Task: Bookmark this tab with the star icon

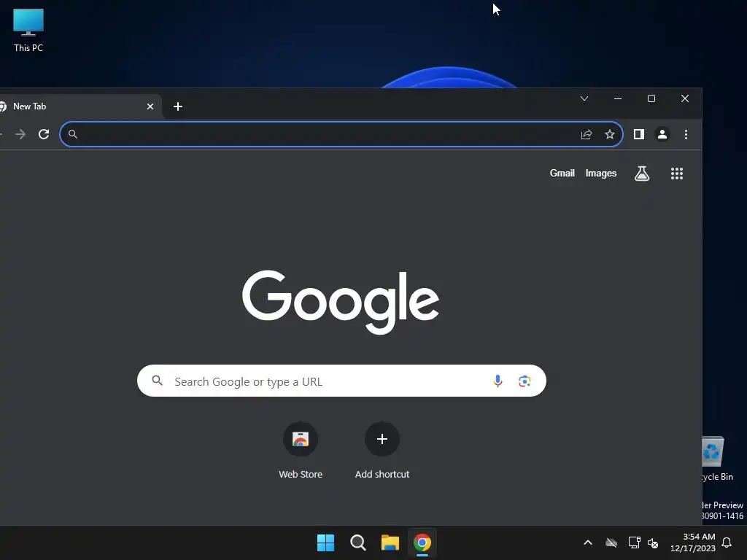Action: pos(610,134)
